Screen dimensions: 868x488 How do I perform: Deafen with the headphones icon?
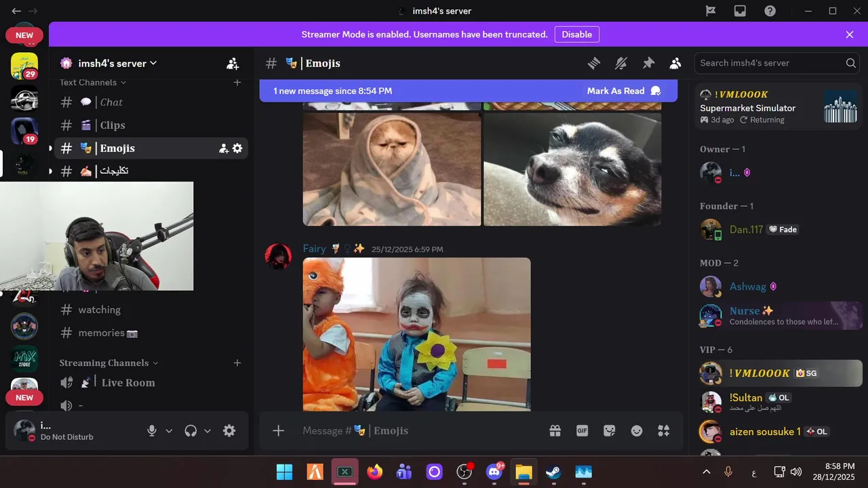pos(191,431)
